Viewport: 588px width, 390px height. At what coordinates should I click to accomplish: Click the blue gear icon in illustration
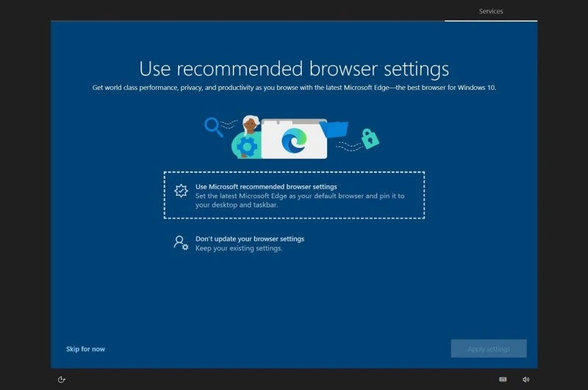247,147
